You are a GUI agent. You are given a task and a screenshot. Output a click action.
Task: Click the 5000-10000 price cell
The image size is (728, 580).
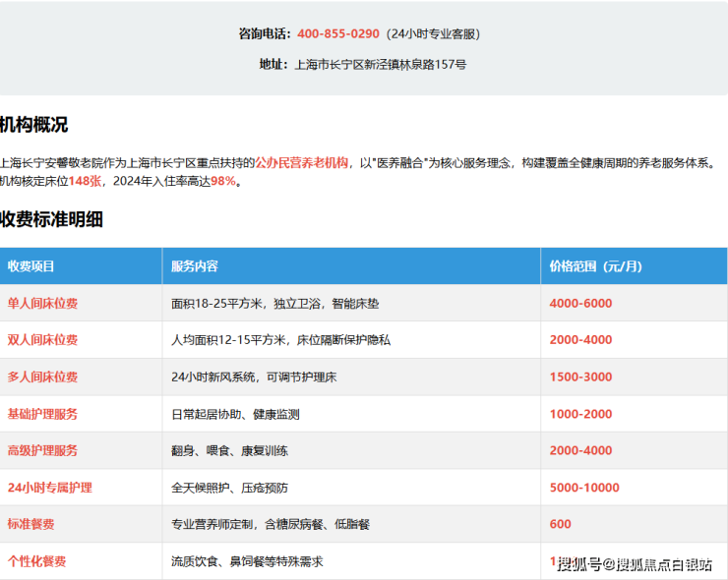pyautogui.click(x=584, y=488)
